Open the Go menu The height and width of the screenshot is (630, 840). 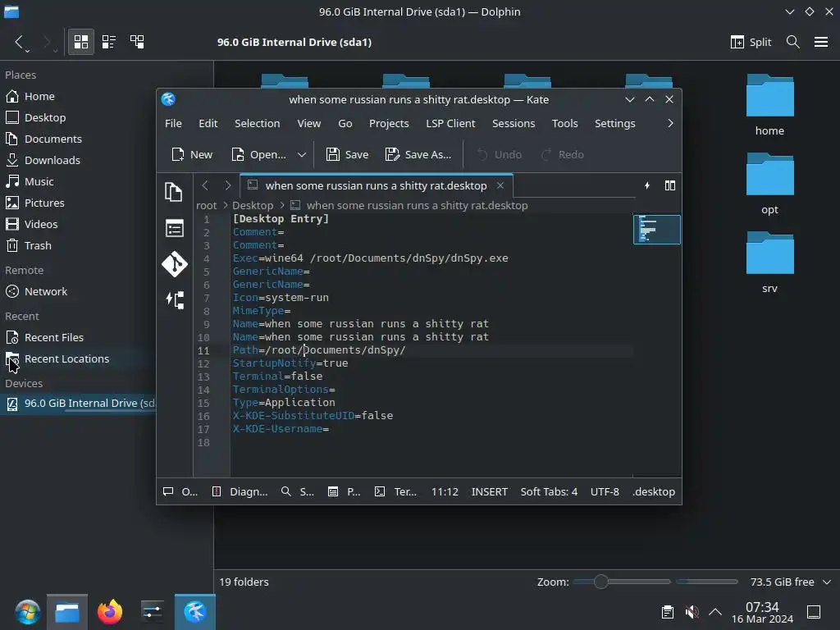coord(345,123)
